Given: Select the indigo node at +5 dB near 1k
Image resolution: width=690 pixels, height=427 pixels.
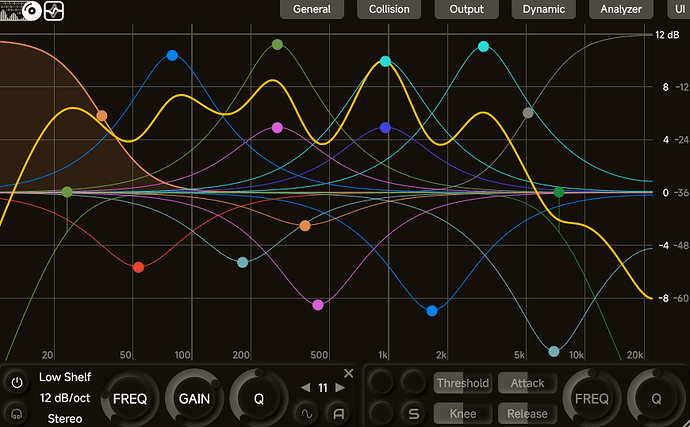Looking at the screenshot, I should click(x=385, y=128).
